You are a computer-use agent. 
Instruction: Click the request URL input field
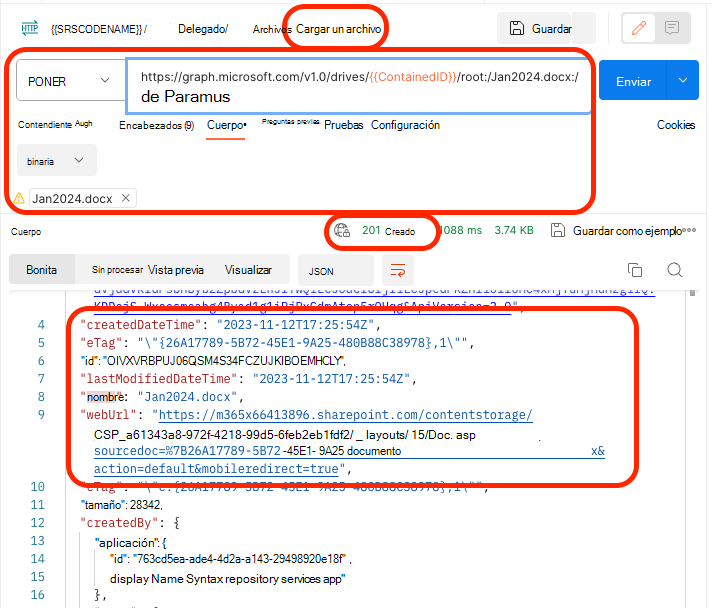click(359, 86)
